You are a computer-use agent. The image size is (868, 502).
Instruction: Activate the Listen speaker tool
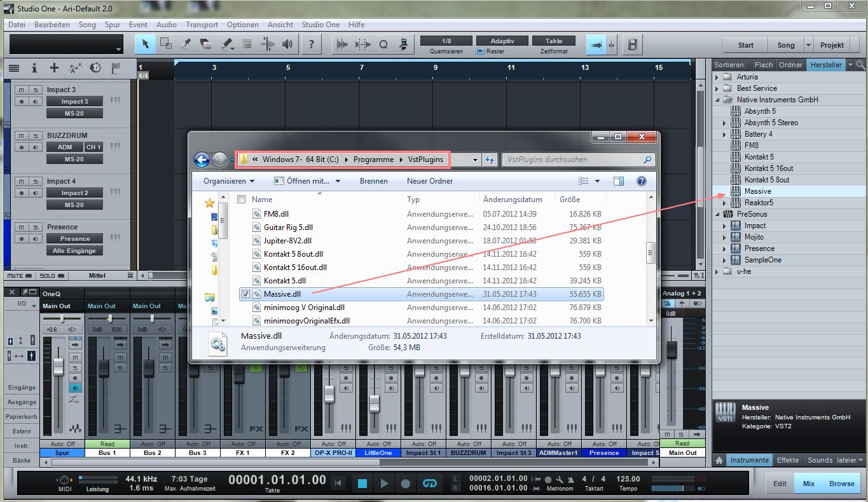coord(288,44)
